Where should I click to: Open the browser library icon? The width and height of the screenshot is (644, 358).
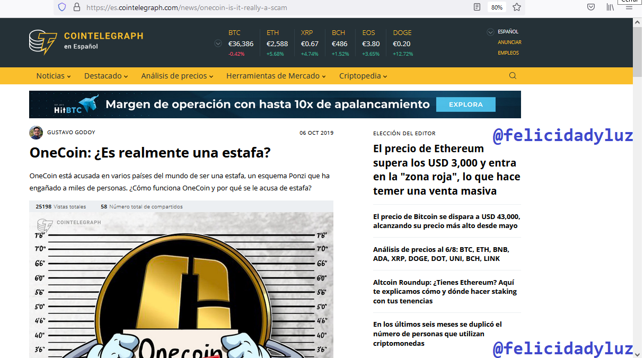[611, 7]
